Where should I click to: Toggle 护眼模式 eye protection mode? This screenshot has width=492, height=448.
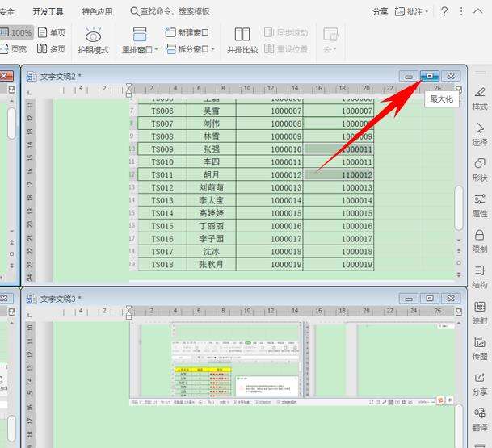pyautogui.click(x=93, y=40)
